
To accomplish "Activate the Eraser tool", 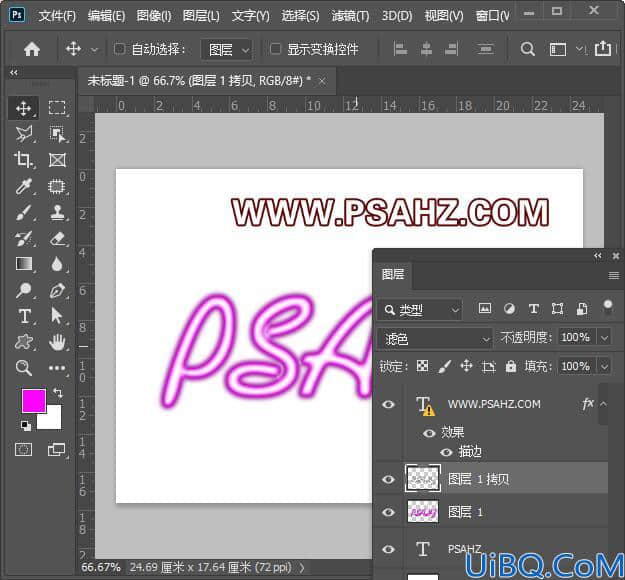I will (57, 238).
